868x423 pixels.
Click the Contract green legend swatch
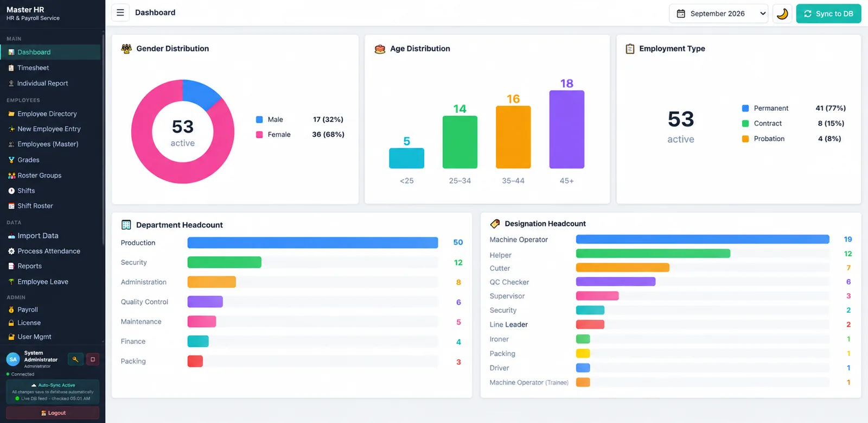[745, 123]
